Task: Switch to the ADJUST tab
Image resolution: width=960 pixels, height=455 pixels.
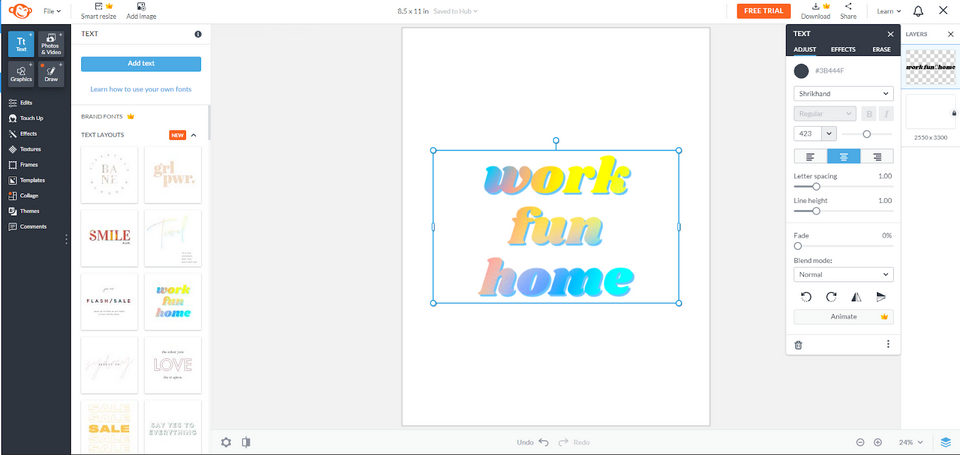Action: (x=804, y=50)
